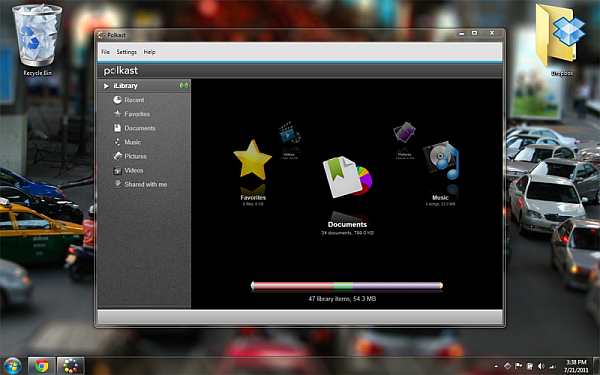Select the iLibrary header label
Image resolution: width=600 pixels, height=375 pixels.
point(125,86)
